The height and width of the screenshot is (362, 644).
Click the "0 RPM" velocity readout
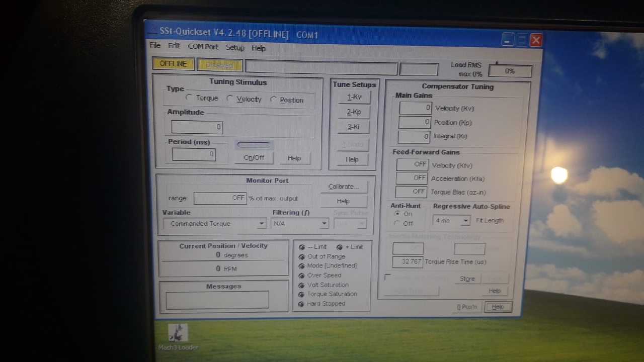point(226,268)
